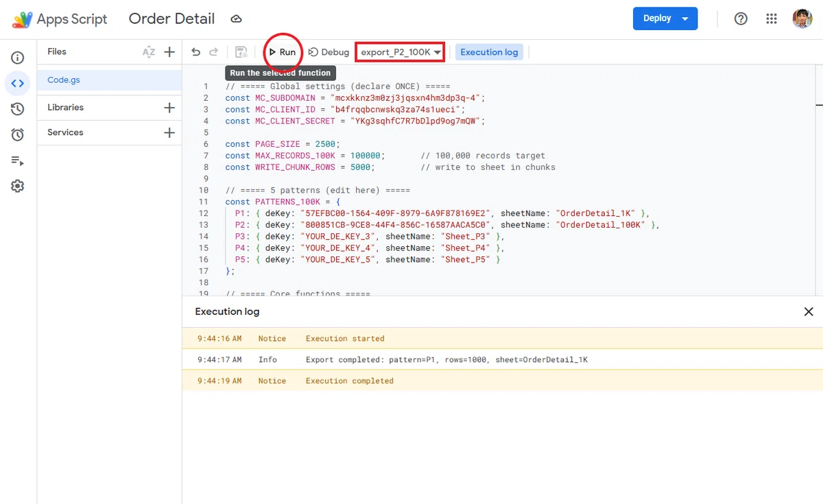Open the Overview info icon in sidebar
The height and width of the screenshot is (504, 823).
pyautogui.click(x=18, y=58)
